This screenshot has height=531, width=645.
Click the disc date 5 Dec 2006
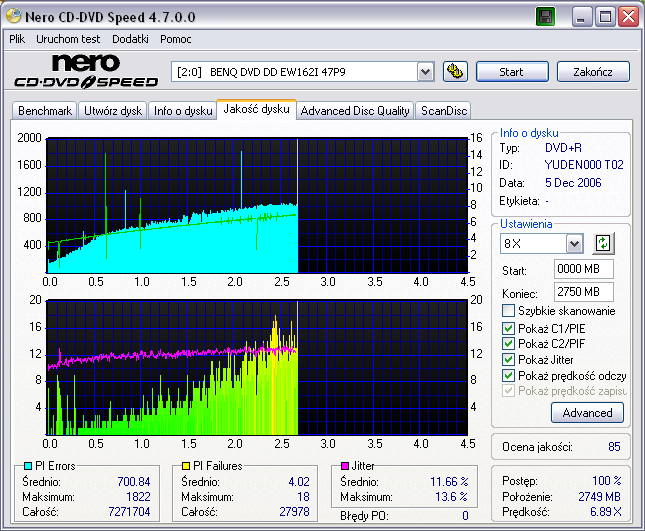click(573, 183)
